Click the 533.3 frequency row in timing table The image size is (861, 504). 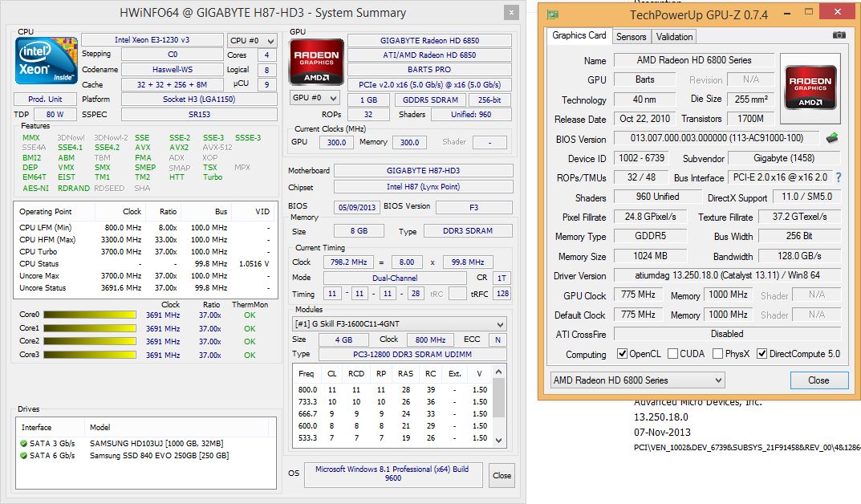point(392,437)
